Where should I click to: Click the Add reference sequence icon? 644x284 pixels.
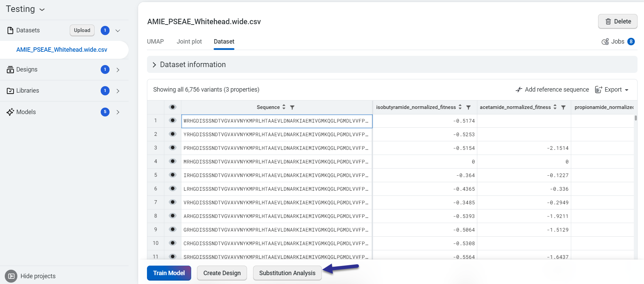point(519,90)
